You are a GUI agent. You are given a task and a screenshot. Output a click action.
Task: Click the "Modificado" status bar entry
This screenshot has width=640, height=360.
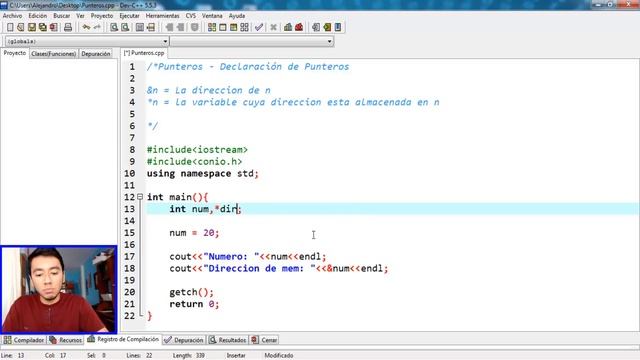(279, 356)
